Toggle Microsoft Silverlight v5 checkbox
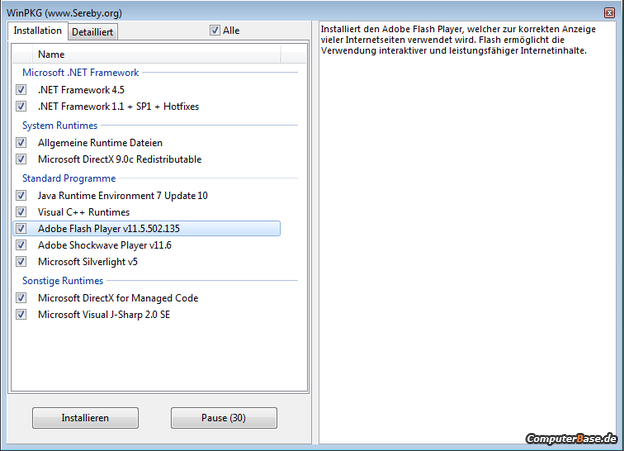This screenshot has height=451, width=624. click(21, 262)
